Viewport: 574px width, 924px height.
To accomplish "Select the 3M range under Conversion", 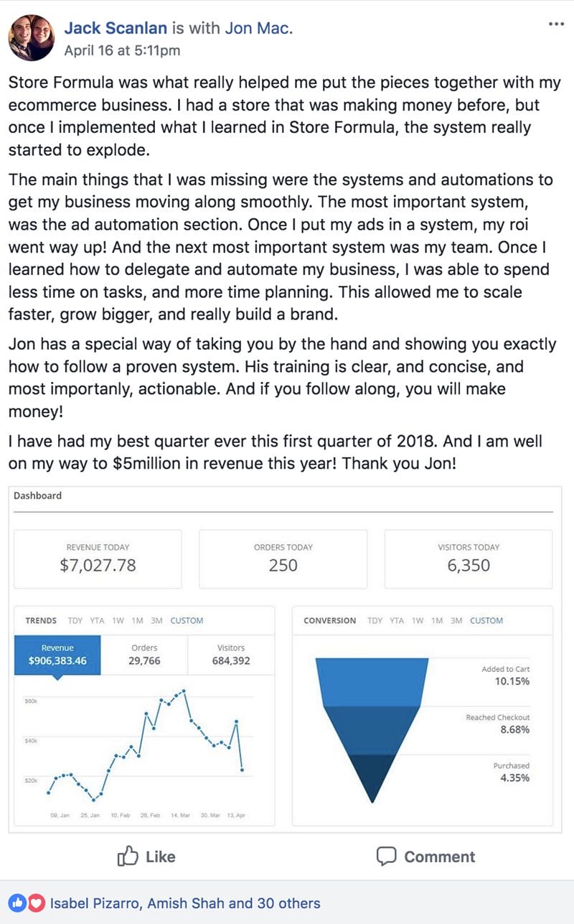I will pyautogui.click(x=457, y=621).
